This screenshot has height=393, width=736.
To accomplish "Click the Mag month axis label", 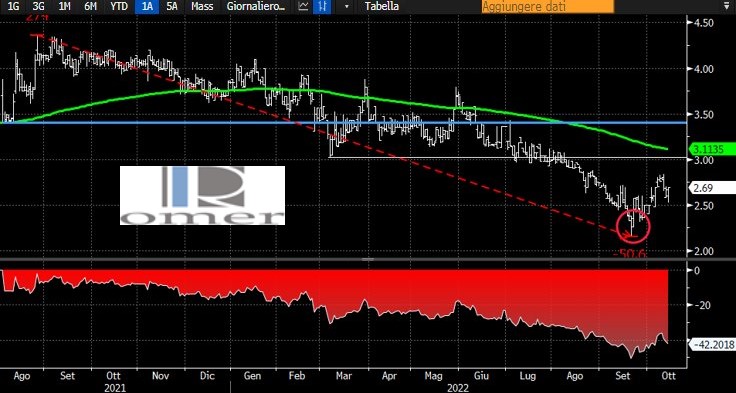I will (435, 376).
